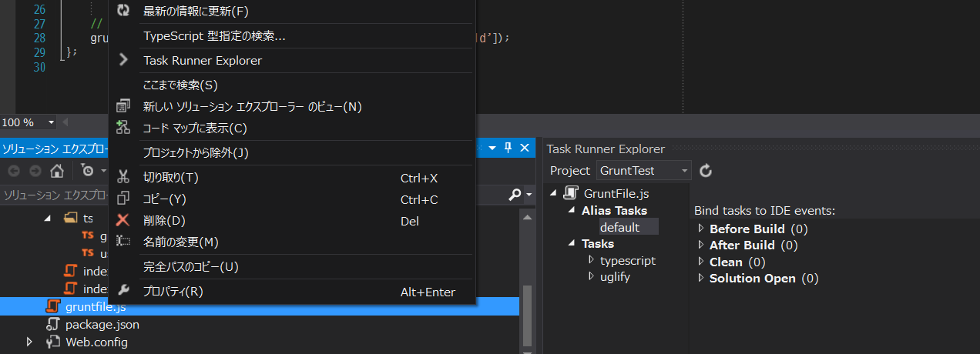Collapse the Tasks group in Task Runner
Screen dimensions: 980x354
[572, 244]
